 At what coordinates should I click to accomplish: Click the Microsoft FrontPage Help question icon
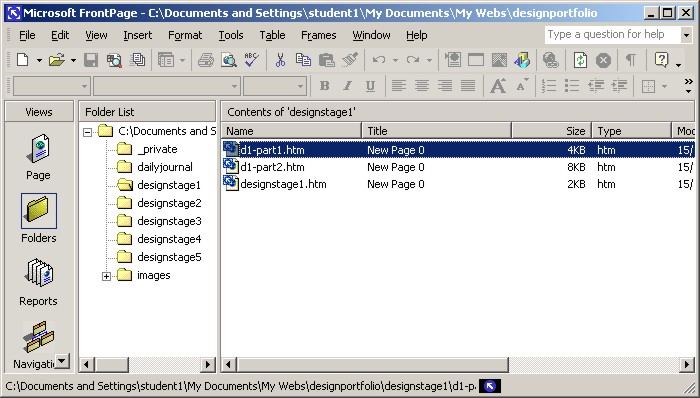pos(661,60)
